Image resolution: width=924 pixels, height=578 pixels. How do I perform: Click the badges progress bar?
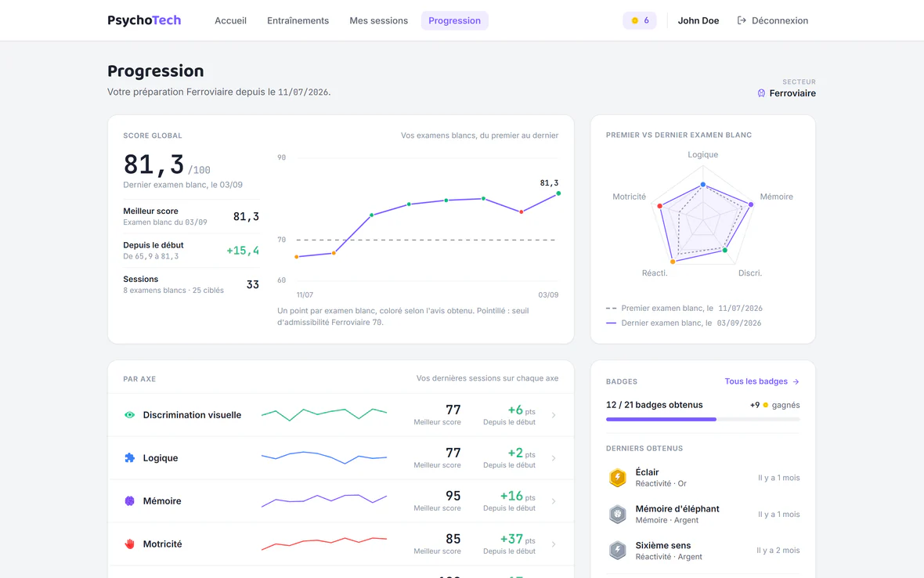tap(703, 419)
